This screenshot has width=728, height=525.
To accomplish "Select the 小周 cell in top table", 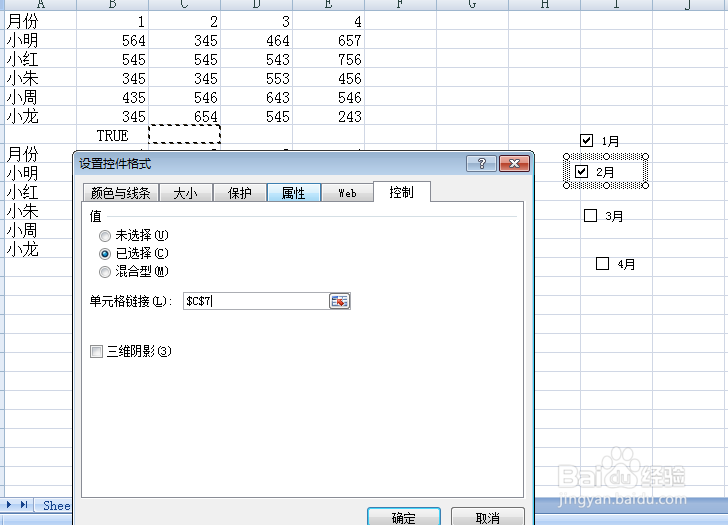I will point(40,97).
